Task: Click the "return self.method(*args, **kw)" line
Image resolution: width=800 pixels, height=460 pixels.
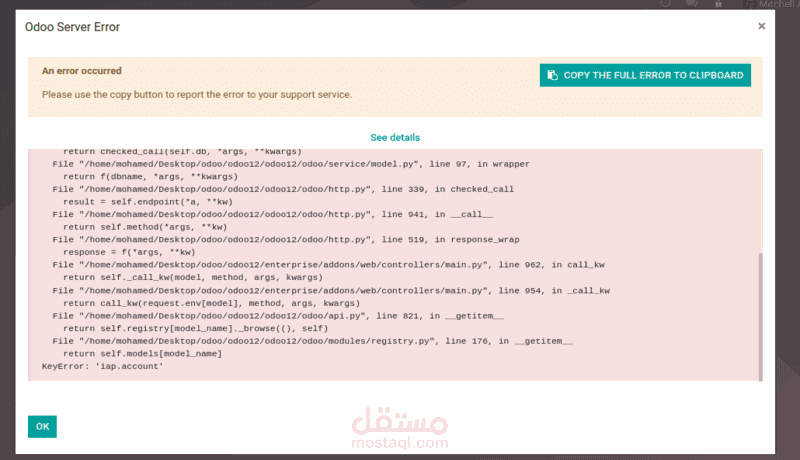Action: pos(145,227)
